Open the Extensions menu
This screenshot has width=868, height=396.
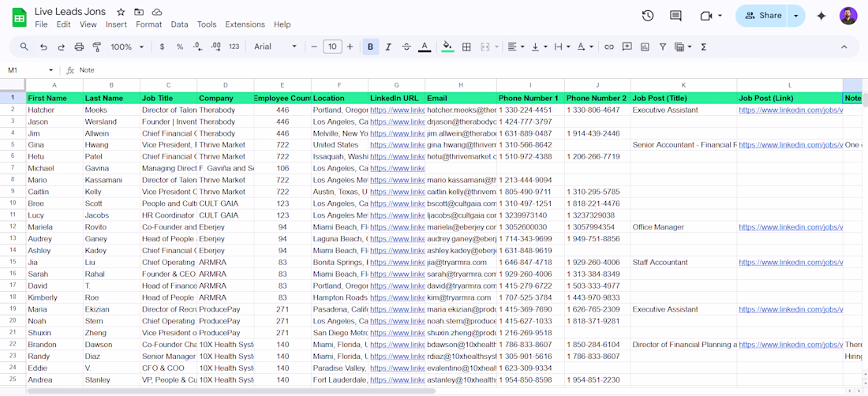245,24
